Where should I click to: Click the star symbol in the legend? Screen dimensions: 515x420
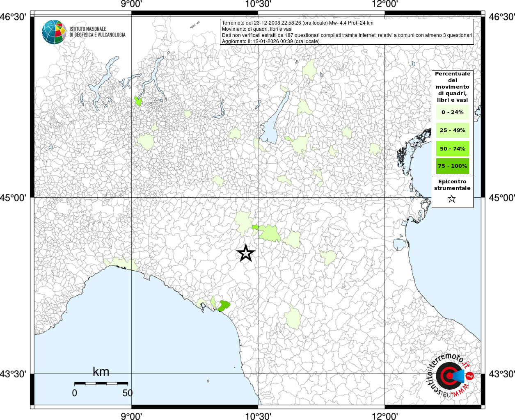pyautogui.click(x=452, y=199)
